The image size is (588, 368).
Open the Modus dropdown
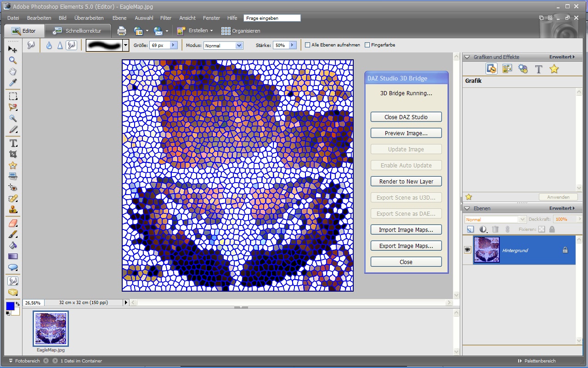click(x=238, y=46)
